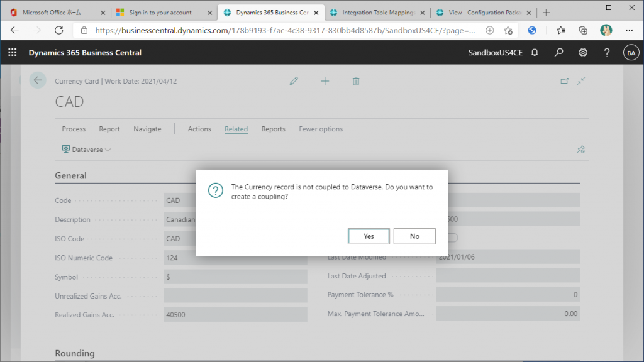Click the Last Date Adjusted field

click(x=508, y=276)
